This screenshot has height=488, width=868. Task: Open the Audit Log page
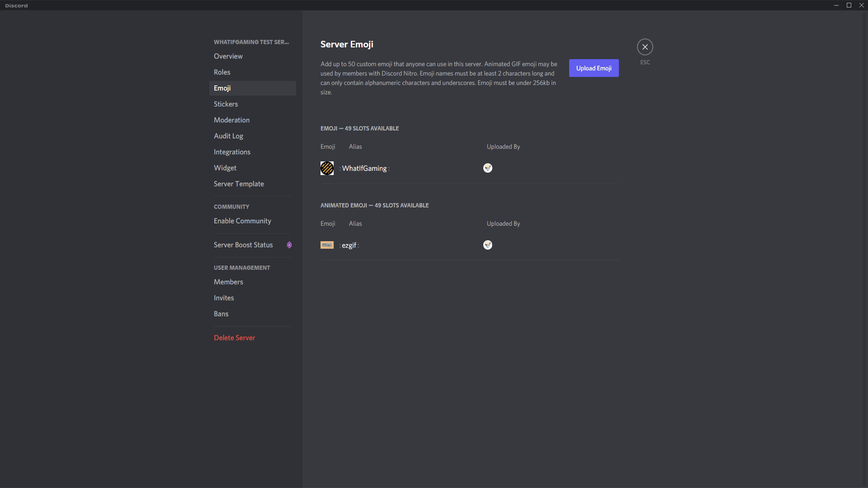point(252,136)
